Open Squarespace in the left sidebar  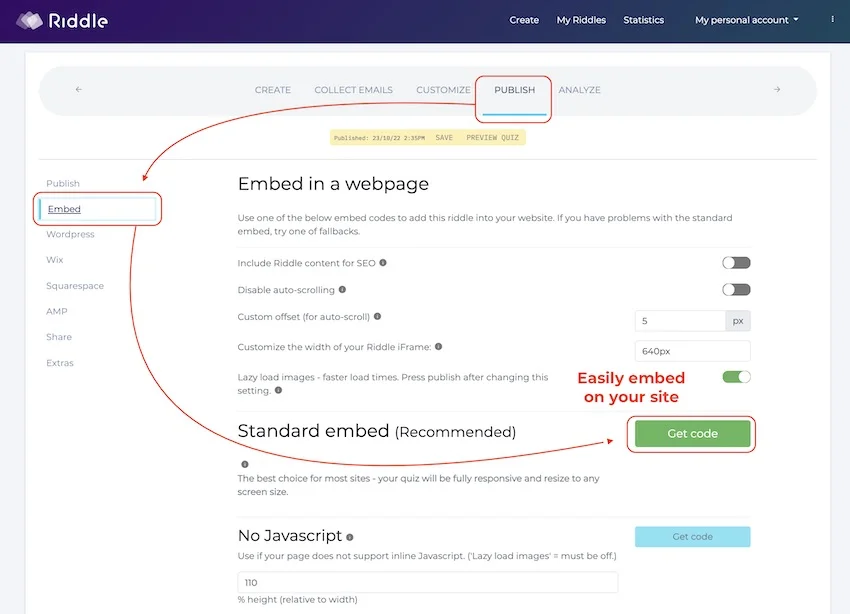coord(75,286)
